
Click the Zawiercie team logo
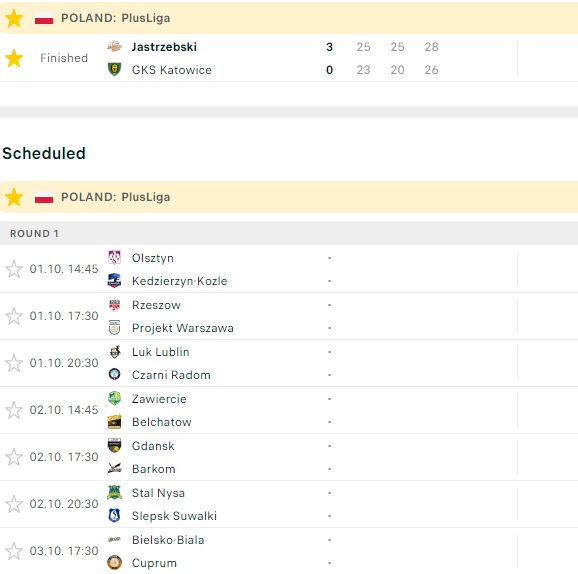(114, 398)
